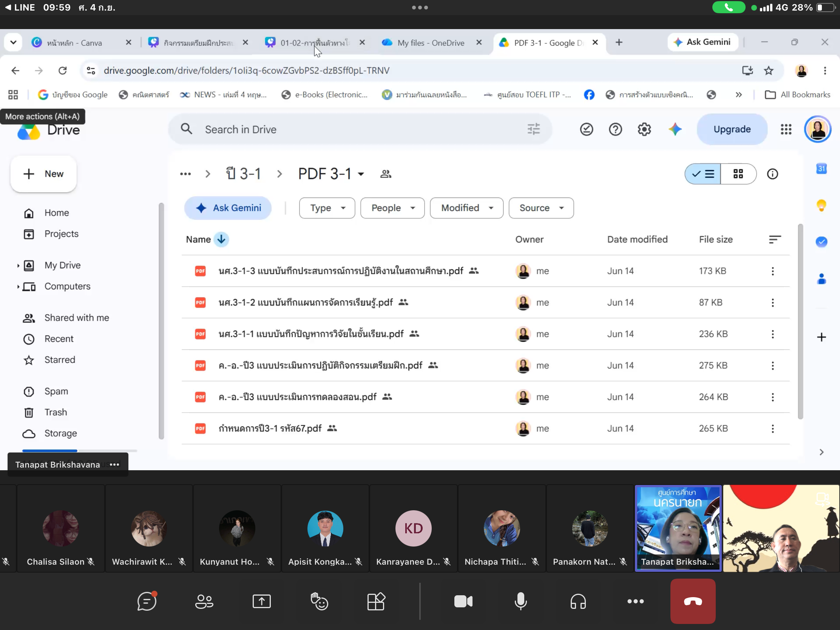This screenshot has height=630, width=840.
Task: Click the Upgrade storage button
Action: (x=732, y=130)
